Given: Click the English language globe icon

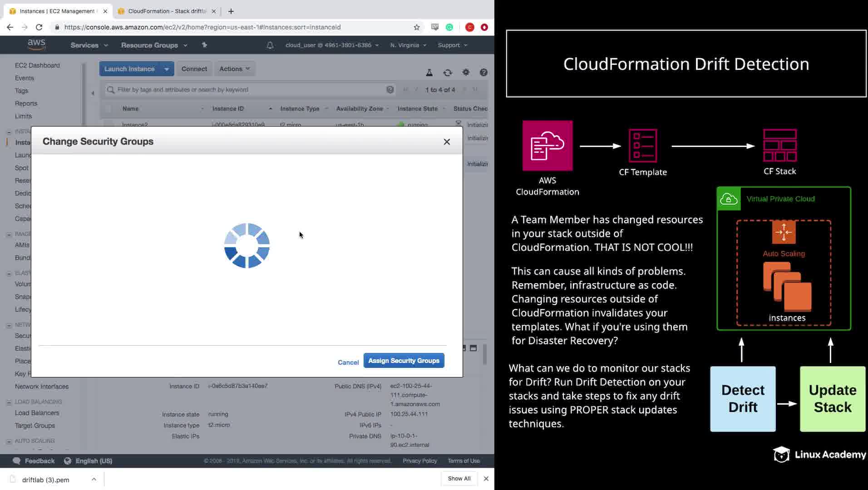Looking at the screenshot, I should 68,461.
